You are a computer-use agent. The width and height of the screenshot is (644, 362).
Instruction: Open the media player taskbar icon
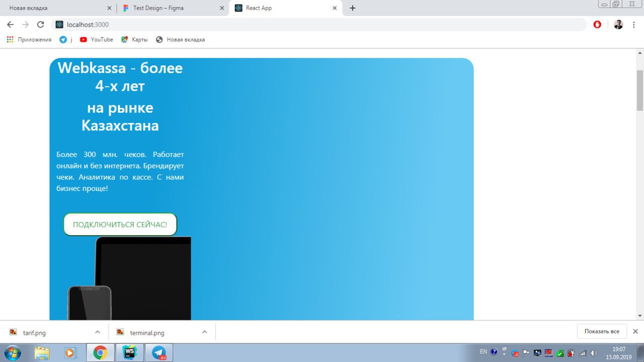71,352
